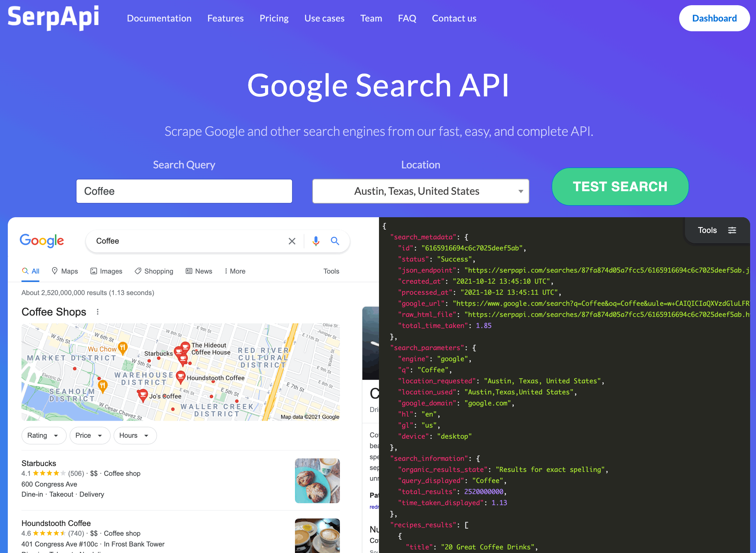The height and width of the screenshot is (553, 756).
Task: Click the voice search microphone icon
Action: [315, 241]
